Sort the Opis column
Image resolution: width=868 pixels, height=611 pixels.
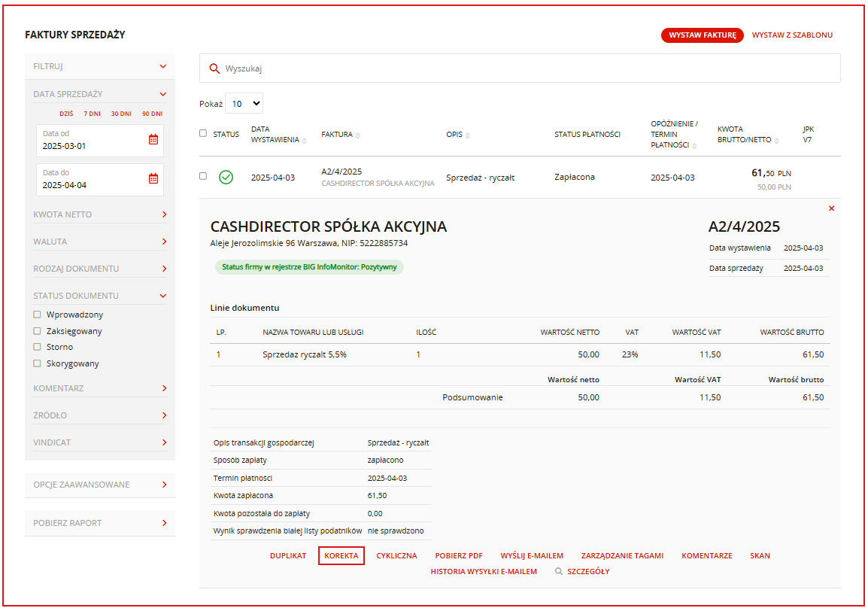tap(468, 135)
